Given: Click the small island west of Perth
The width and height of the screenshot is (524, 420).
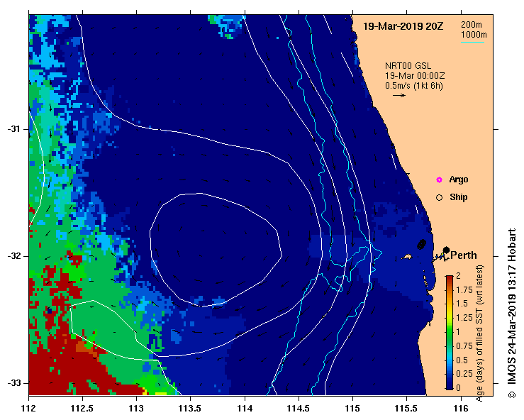Looking at the screenshot, I should click(407, 257).
